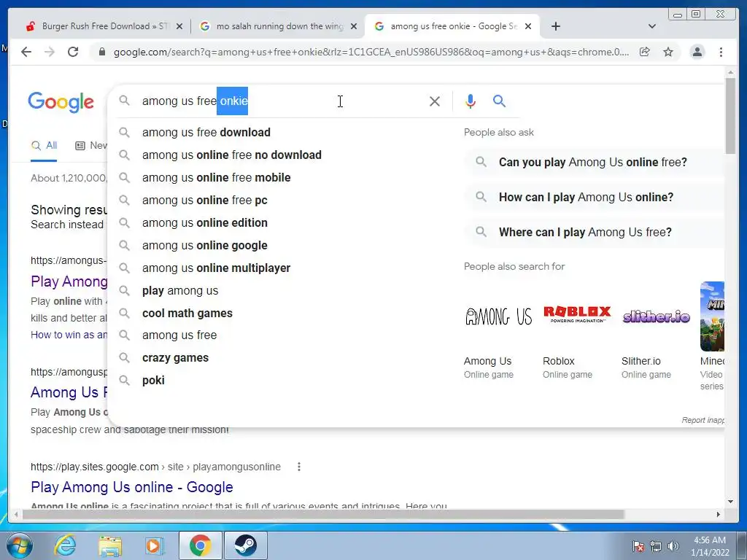Open a new tab with plus button
The width and height of the screenshot is (747, 560).
(555, 26)
